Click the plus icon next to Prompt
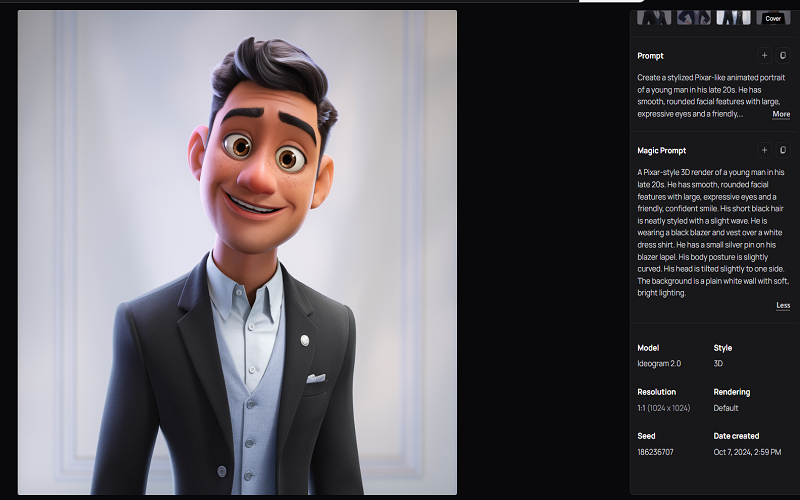The width and height of the screenshot is (800, 500). (x=764, y=56)
